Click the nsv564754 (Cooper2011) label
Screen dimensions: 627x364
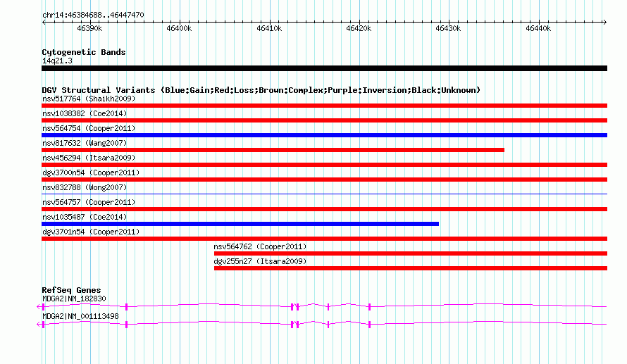pyautogui.click(x=89, y=128)
